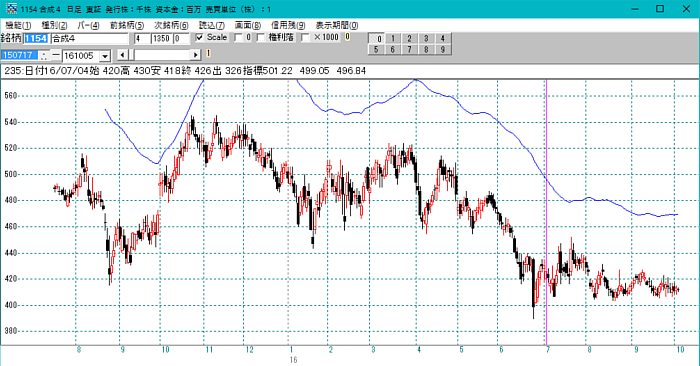Click the number 3 keypad button
Image resolution: width=700 pixels, height=366 pixels.
426,38
